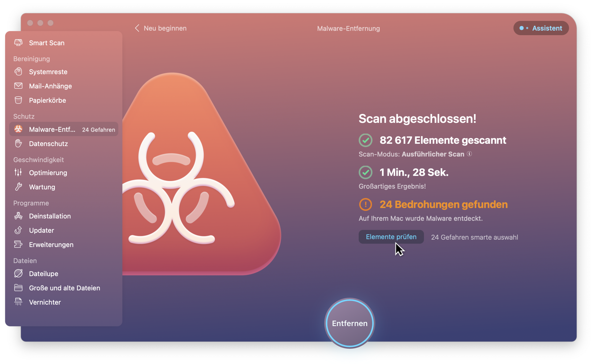Open the Assistent panel
The height and width of the screenshot is (364, 594).
(x=541, y=28)
